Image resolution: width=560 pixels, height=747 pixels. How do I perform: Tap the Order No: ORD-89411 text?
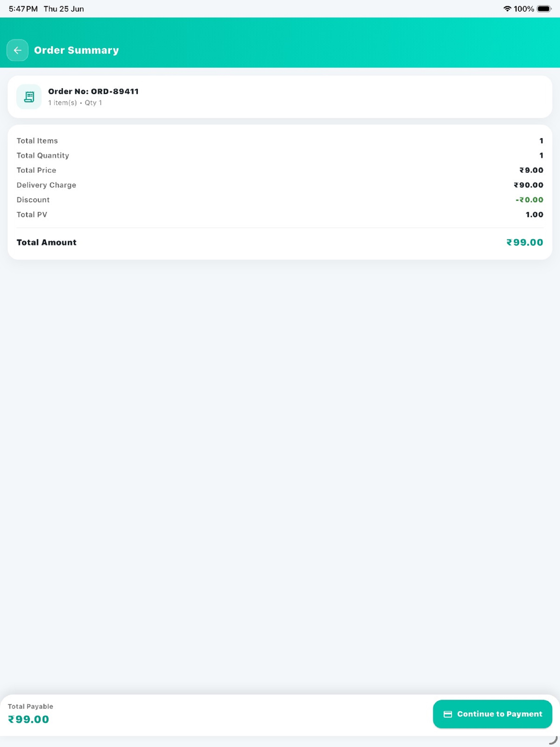click(x=93, y=91)
